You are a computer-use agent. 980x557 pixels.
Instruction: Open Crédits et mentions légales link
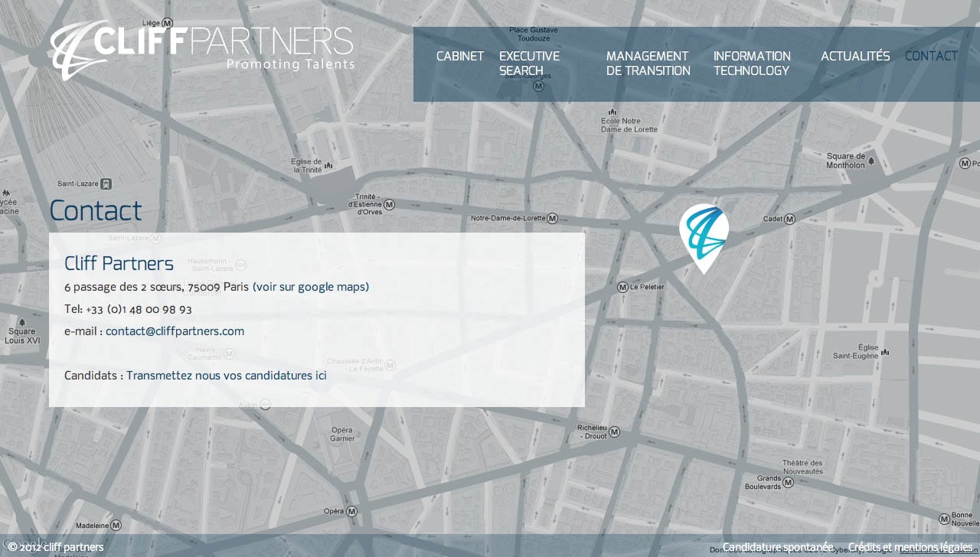[x=910, y=547]
